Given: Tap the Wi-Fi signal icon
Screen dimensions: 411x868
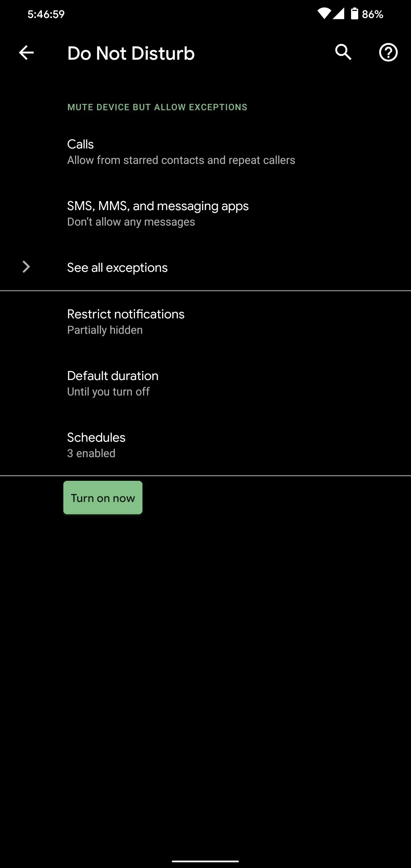Looking at the screenshot, I should (x=324, y=14).
